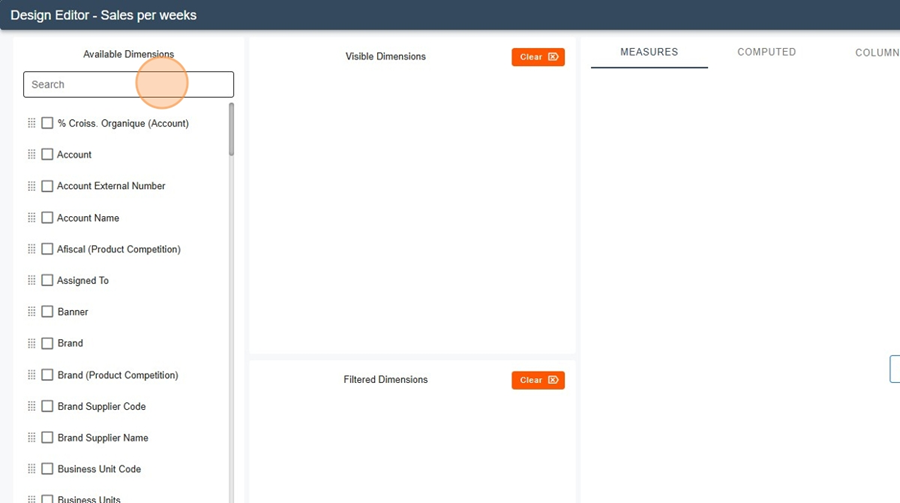Click the drag handle next to Assigned To
This screenshot has height=503, width=900.
coord(32,280)
